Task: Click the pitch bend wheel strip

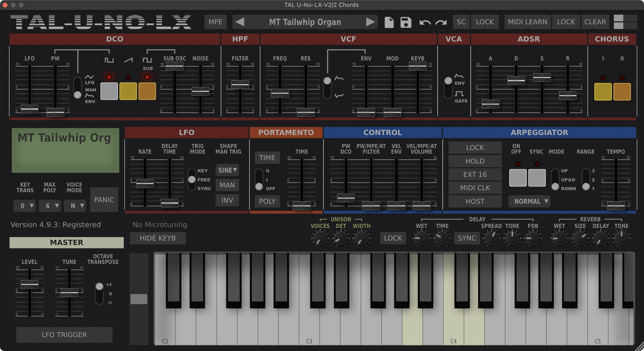Action: pos(139,299)
